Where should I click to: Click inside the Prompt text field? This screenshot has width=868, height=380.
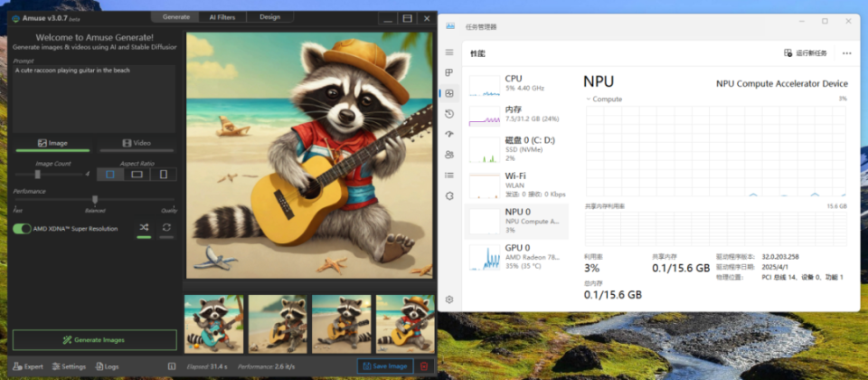pos(94,99)
